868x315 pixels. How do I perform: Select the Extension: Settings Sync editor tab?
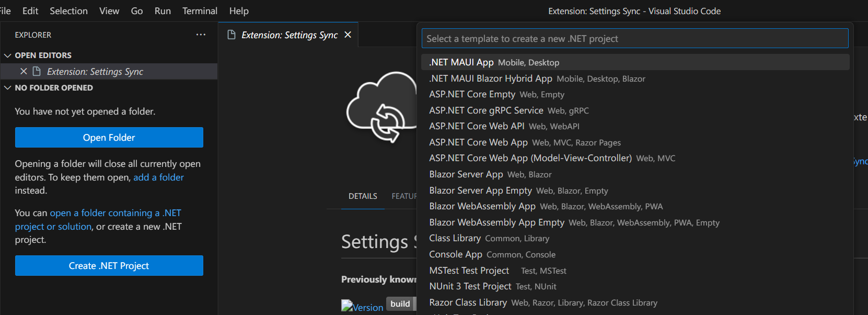pyautogui.click(x=288, y=35)
